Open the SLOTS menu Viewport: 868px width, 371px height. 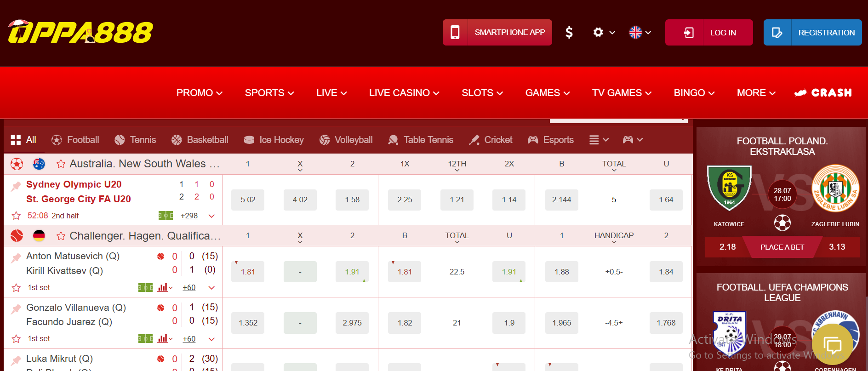click(x=482, y=93)
